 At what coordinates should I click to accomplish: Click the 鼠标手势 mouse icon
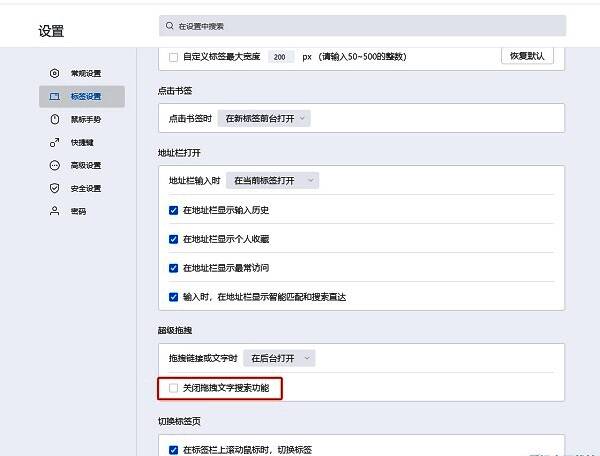point(55,119)
